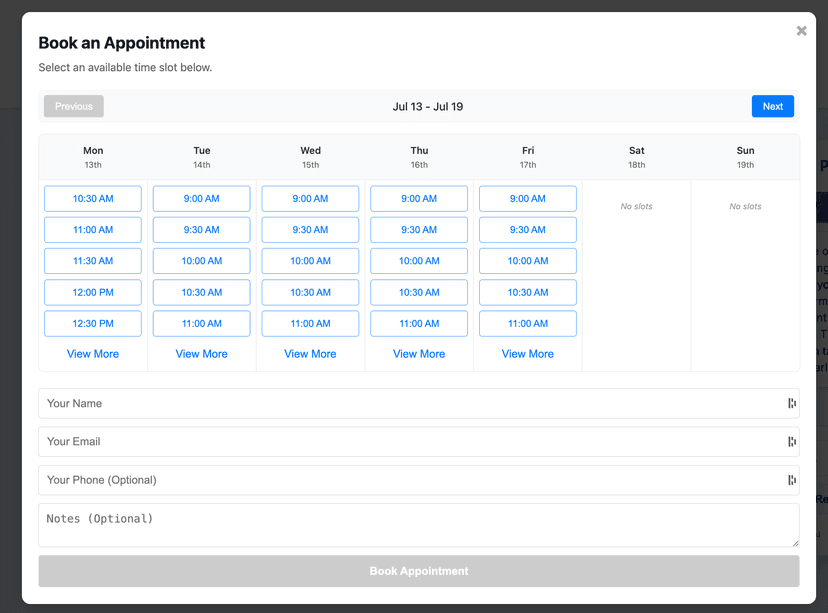Click the Notes textarea resize handle
Screen dimensions: 828x613
pos(795,543)
